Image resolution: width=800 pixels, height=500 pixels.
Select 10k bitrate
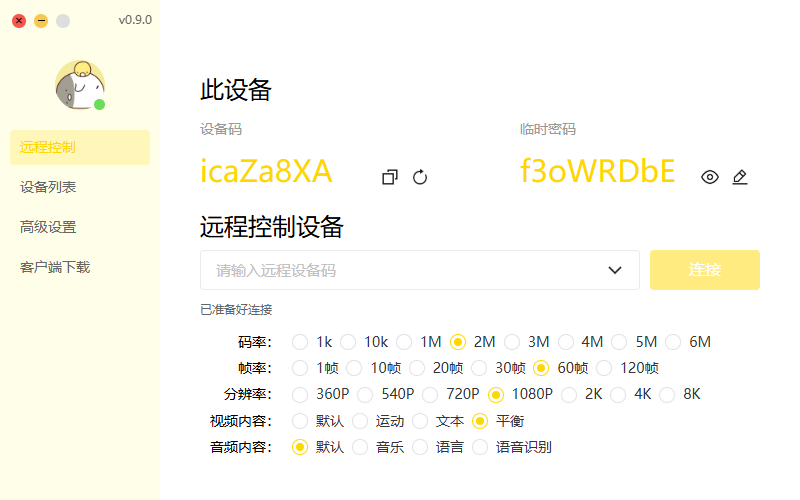tap(348, 342)
